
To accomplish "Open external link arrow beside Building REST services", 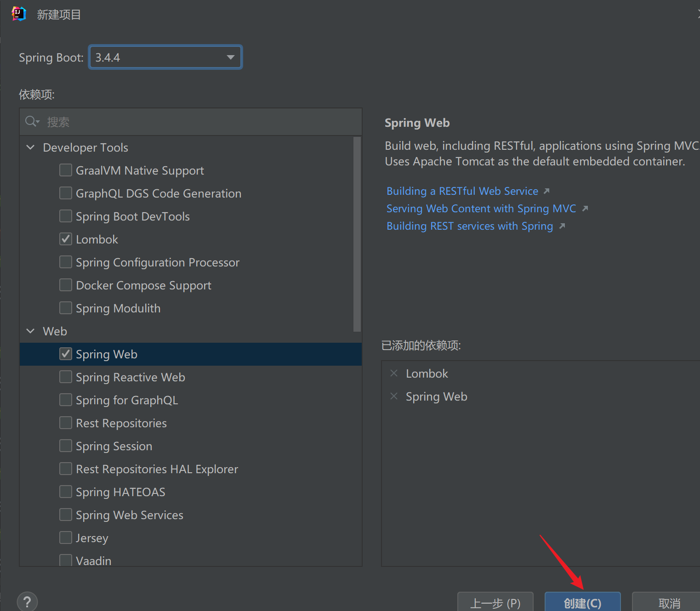I will (x=562, y=226).
